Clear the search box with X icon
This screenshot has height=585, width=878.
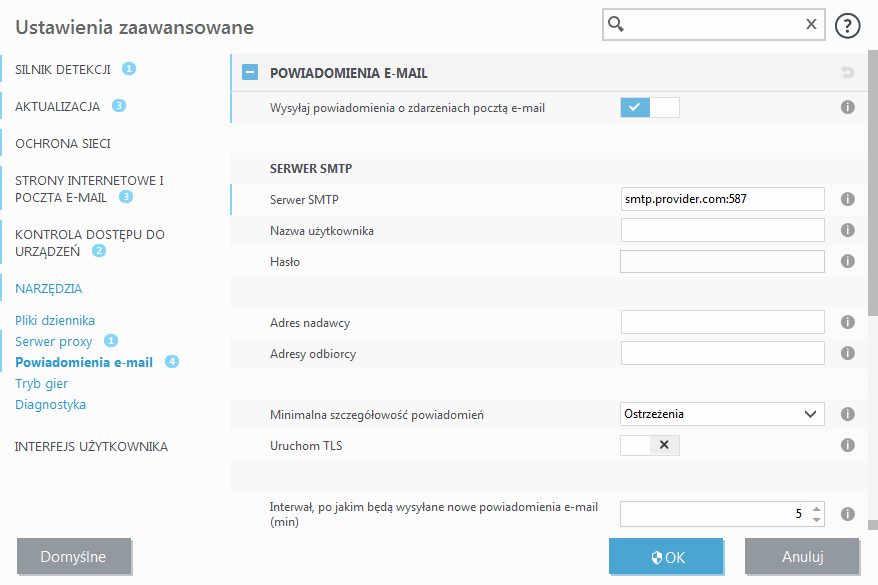[811, 25]
